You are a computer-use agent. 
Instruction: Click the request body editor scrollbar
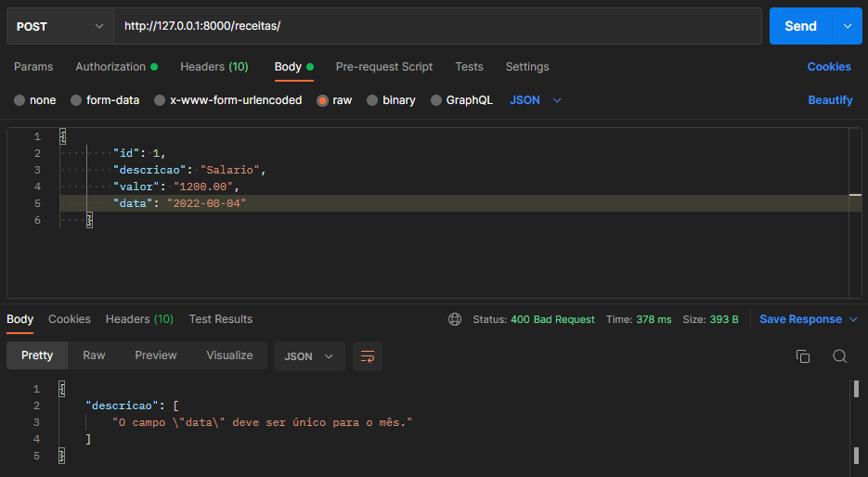(855, 213)
